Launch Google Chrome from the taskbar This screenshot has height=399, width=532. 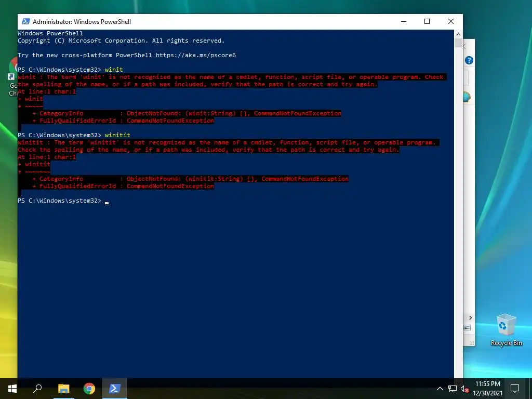[x=89, y=389]
